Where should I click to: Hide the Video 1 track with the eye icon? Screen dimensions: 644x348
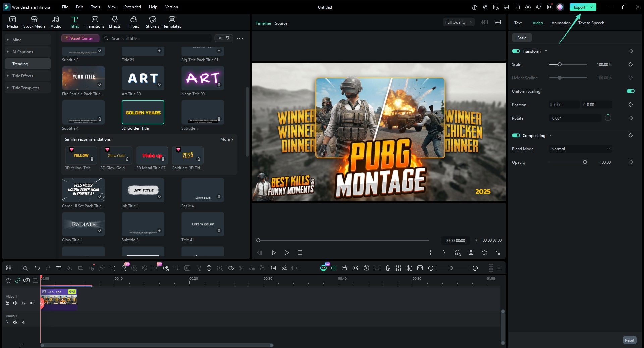(x=32, y=303)
